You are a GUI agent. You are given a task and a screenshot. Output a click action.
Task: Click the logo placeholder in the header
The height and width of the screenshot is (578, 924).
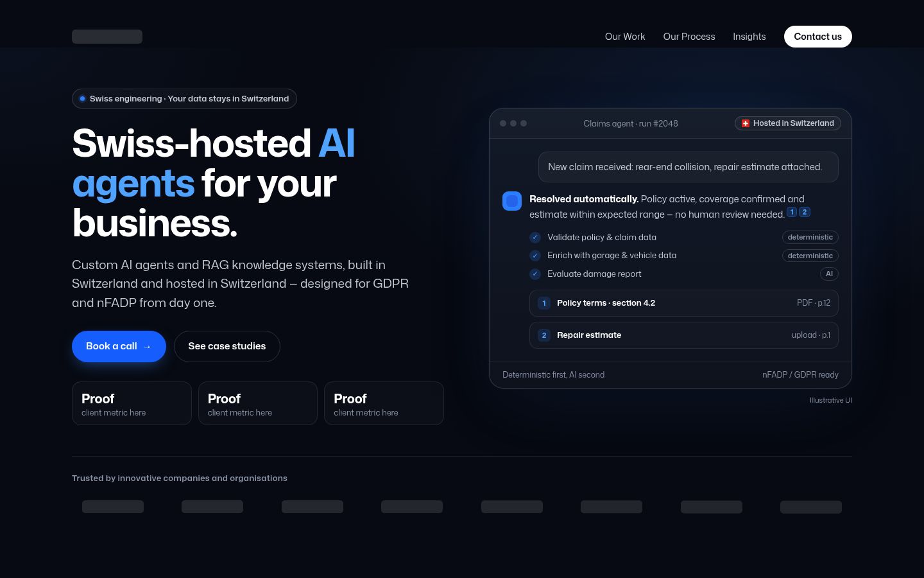[107, 37]
